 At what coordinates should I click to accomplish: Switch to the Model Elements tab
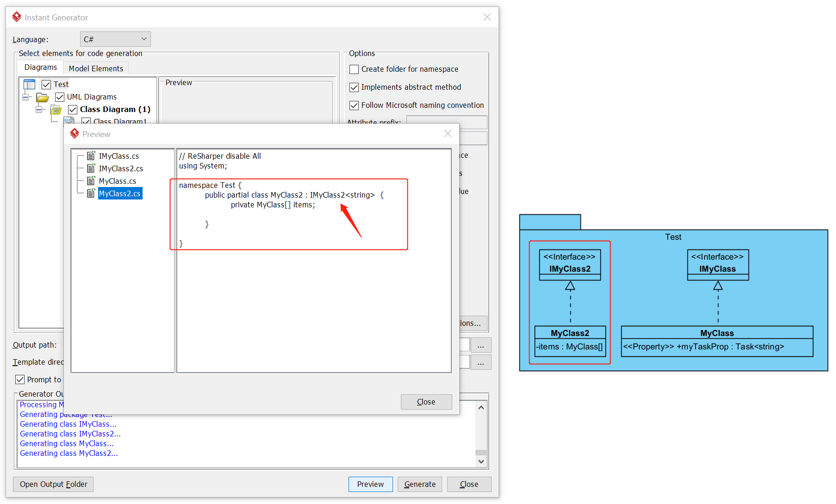pyautogui.click(x=96, y=68)
